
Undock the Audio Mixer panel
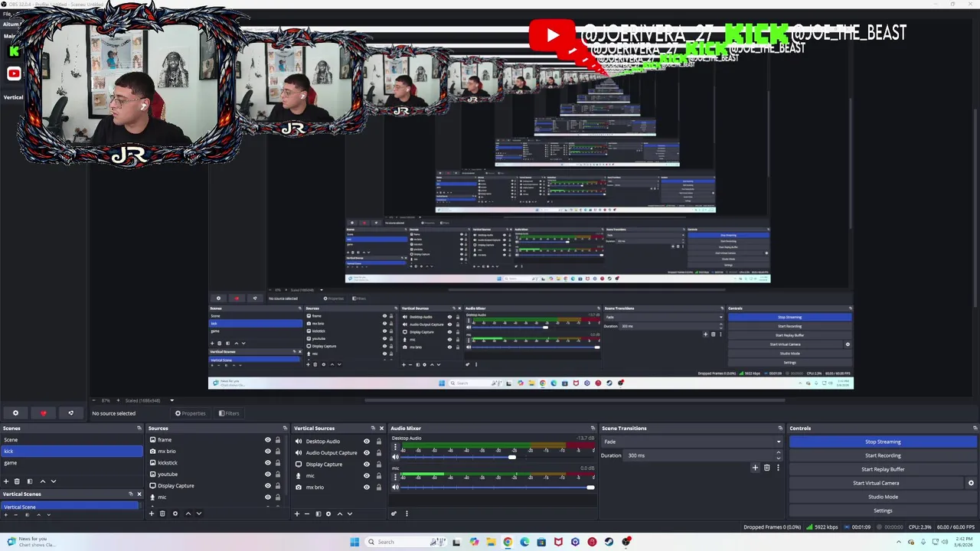pos(593,429)
